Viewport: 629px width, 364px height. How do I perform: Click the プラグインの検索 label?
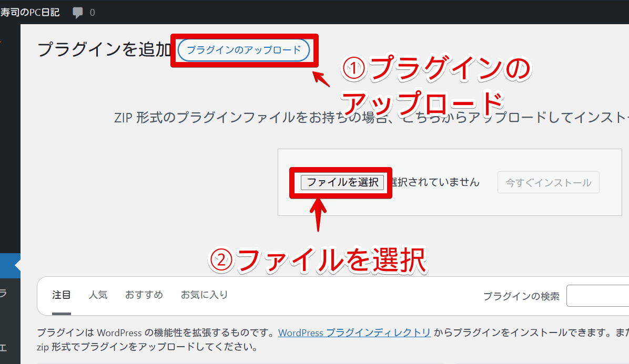pos(521,296)
